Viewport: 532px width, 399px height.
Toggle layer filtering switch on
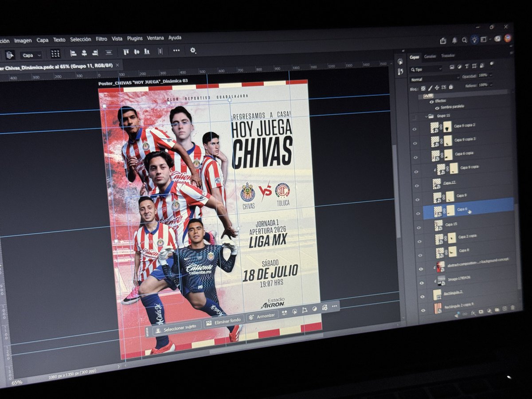tap(492, 63)
